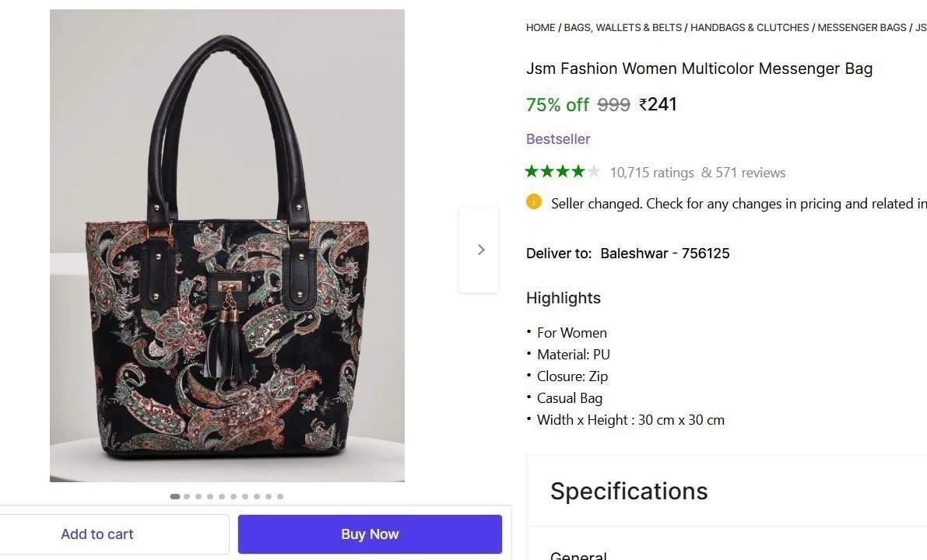Click the struck-through 999 original price

(x=613, y=104)
